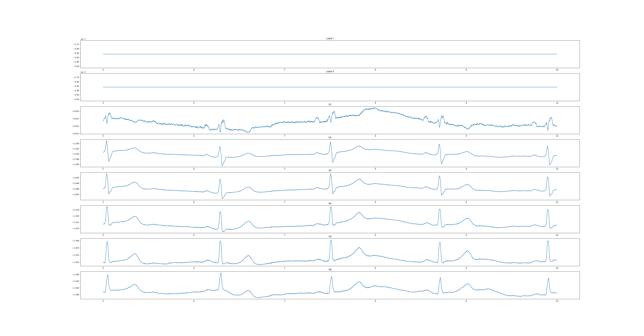Select the −1.050 y-axis tick on V3
The height and width of the screenshot is (336, 644).
[75, 194]
